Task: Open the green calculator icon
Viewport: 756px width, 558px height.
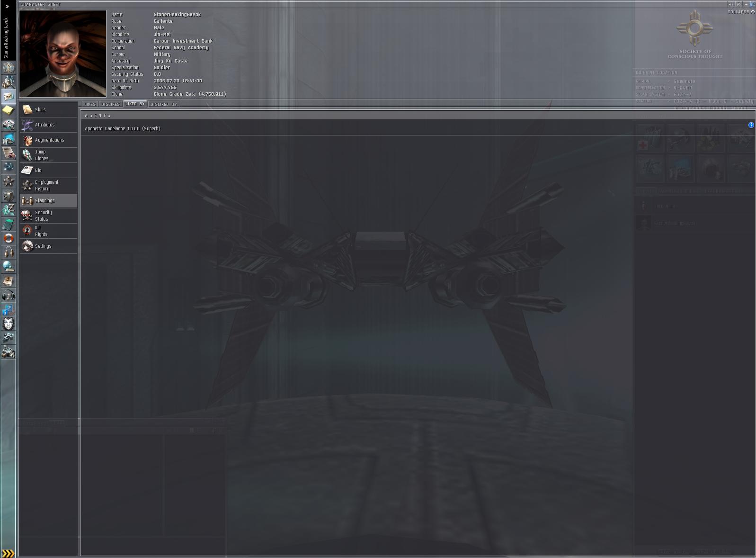Action: (x=9, y=224)
